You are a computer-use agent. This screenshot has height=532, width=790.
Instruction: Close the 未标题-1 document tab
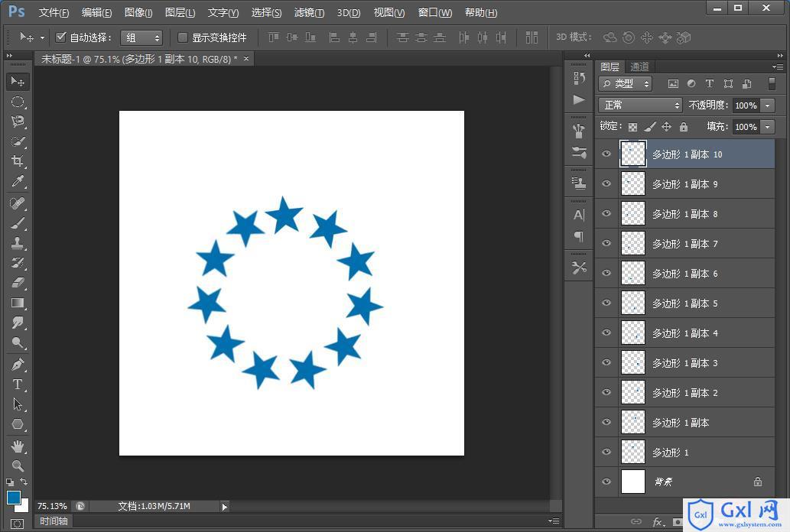pyautogui.click(x=246, y=58)
